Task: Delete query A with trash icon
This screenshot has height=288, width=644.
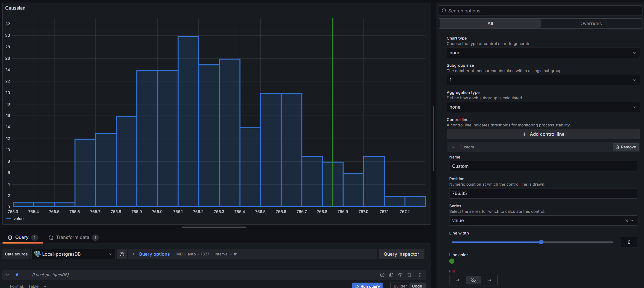Action: coord(409,275)
